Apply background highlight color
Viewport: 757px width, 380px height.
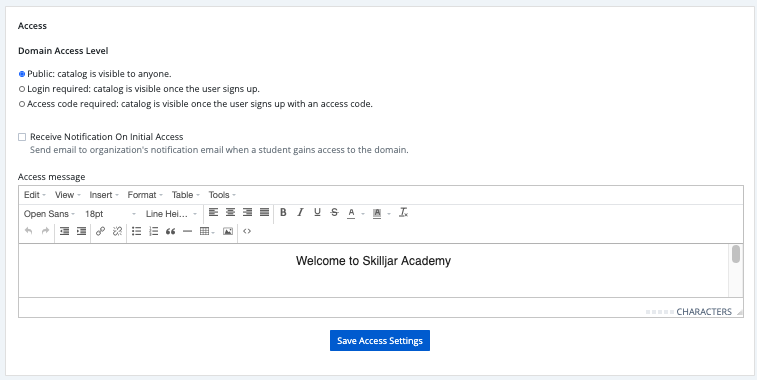pyautogui.click(x=377, y=213)
